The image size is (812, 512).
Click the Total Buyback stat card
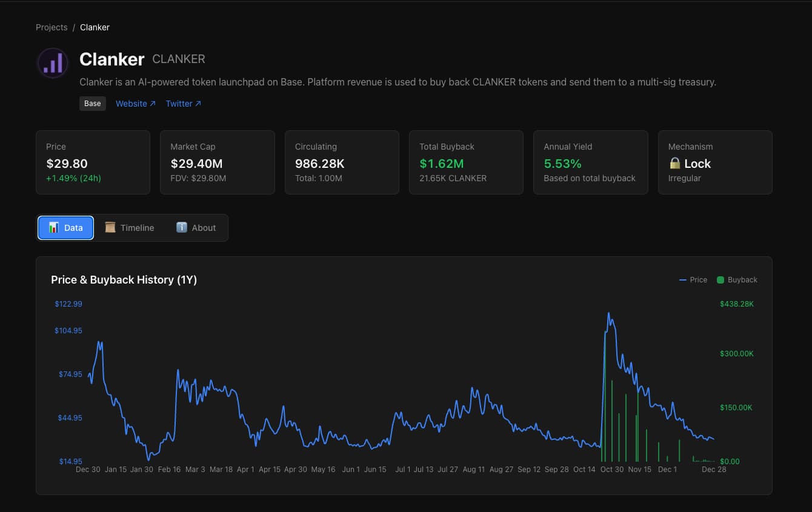[465, 162]
